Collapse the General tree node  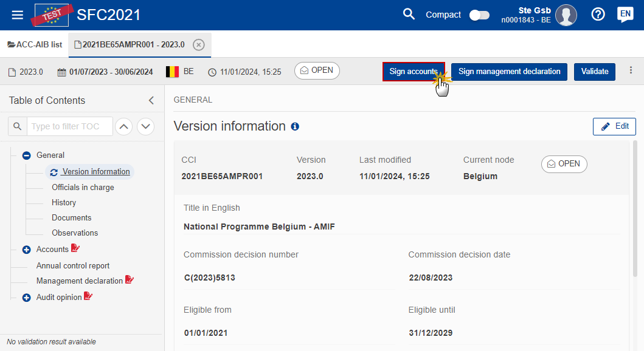(x=26, y=155)
